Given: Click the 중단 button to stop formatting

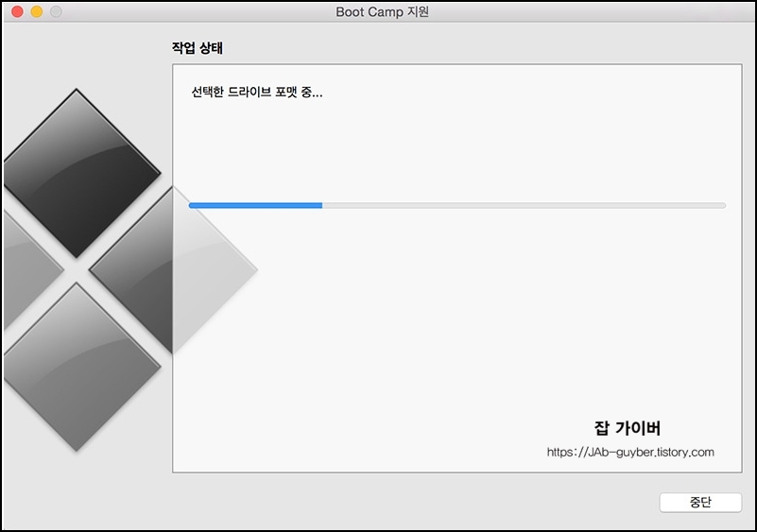Looking at the screenshot, I should pyautogui.click(x=700, y=502).
